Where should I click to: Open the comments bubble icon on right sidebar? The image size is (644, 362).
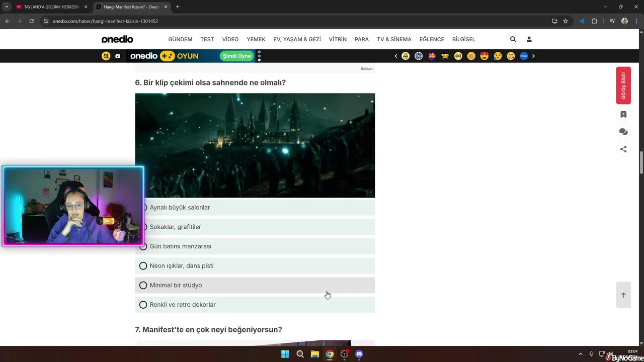(x=623, y=132)
